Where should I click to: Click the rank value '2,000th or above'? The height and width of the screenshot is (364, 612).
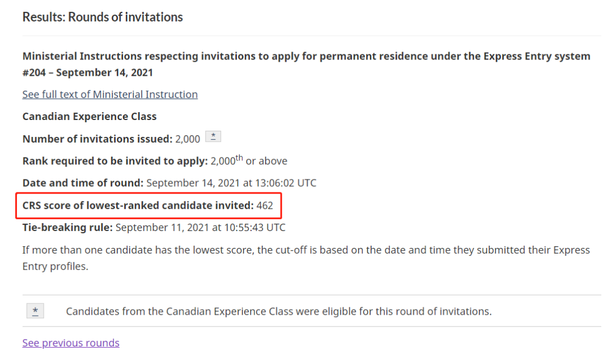(x=249, y=161)
